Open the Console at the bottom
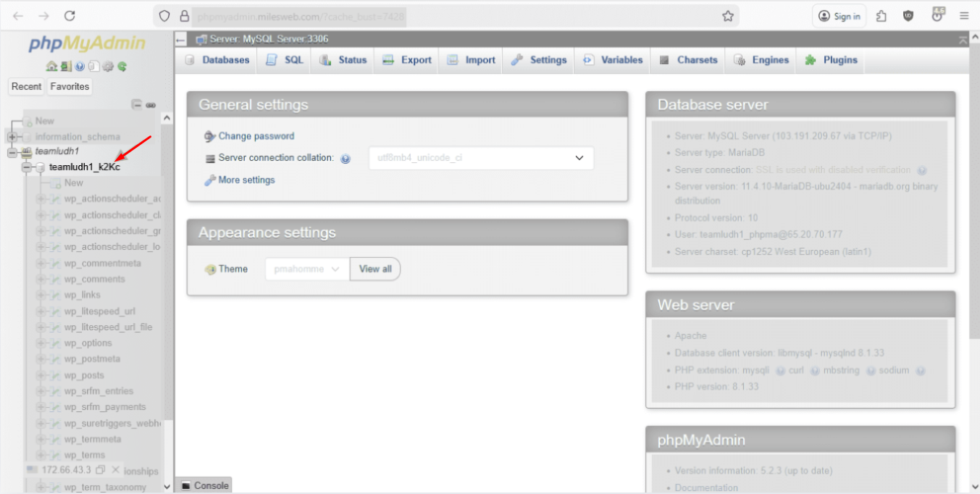This screenshot has height=494, width=980. (204, 485)
